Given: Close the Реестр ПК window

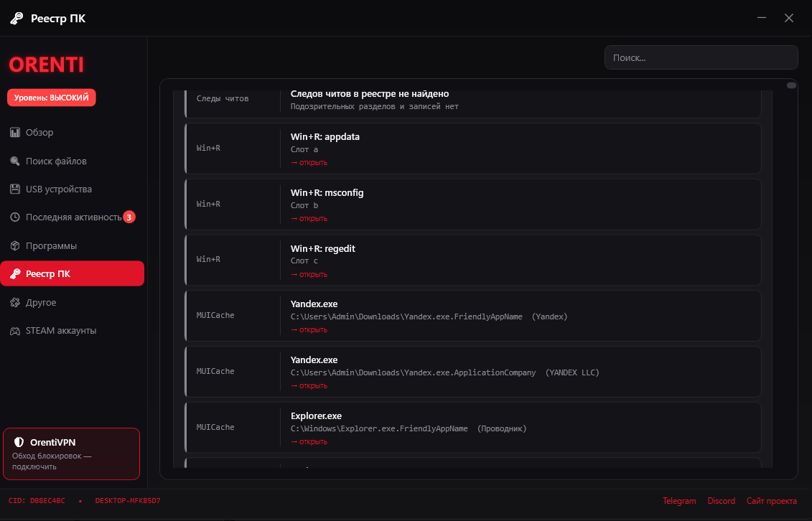Looking at the screenshot, I should tap(789, 18).
